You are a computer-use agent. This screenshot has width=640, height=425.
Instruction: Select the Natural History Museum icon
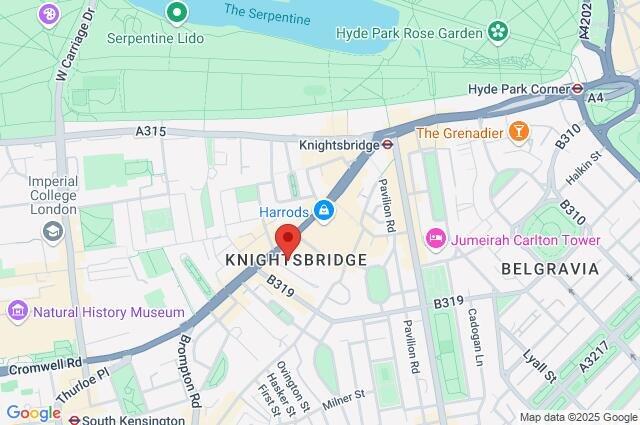coord(18,312)
